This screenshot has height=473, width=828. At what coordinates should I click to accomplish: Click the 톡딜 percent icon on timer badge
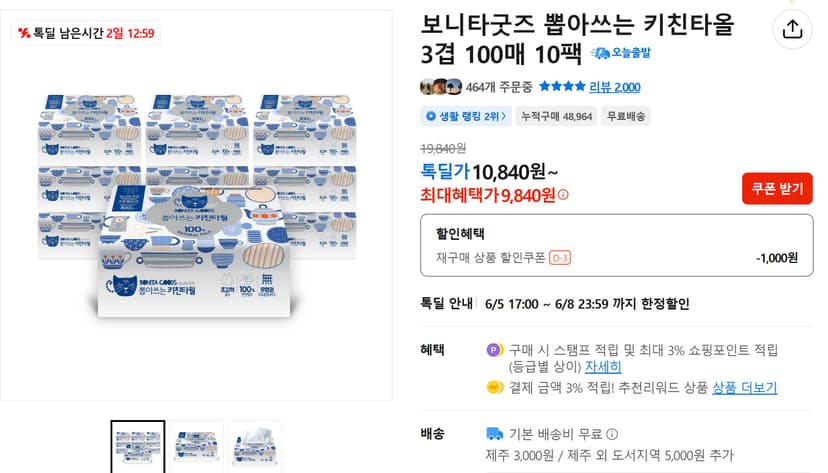click(24, 33)
